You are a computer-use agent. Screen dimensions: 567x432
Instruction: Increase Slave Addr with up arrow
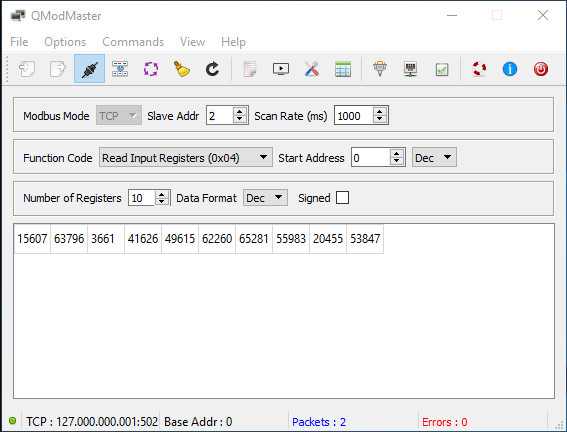click(239, 112)
